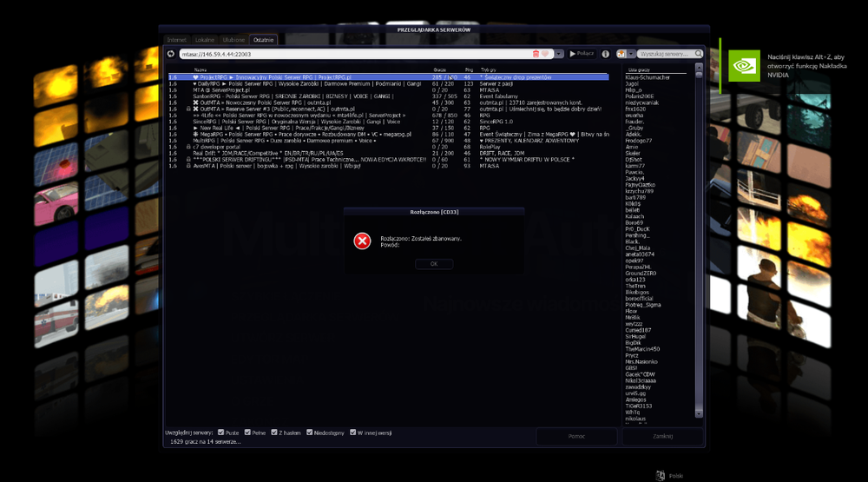
Task: Click the refresh server list icon
Action: click(171, 54)
